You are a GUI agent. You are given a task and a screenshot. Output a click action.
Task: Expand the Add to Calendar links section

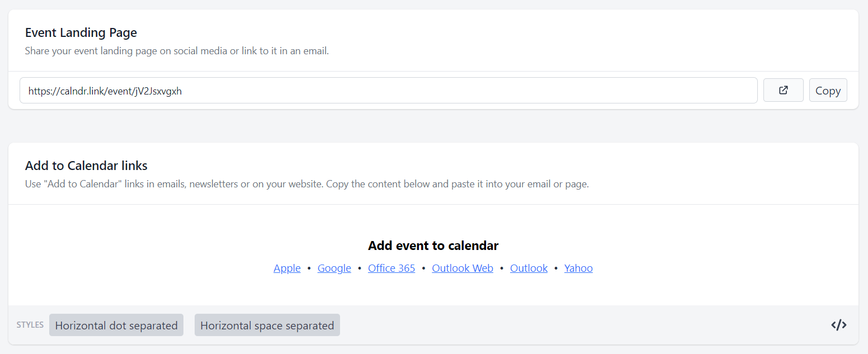click(86, 166)
